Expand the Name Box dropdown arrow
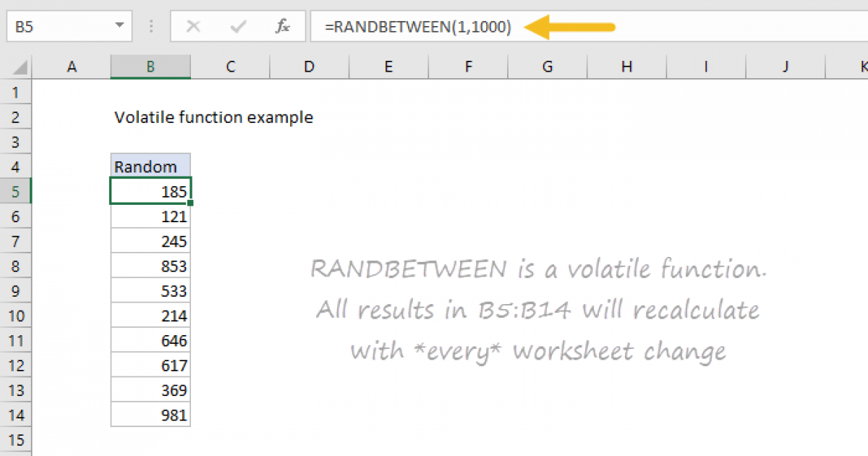 click(x=119, y=28)
